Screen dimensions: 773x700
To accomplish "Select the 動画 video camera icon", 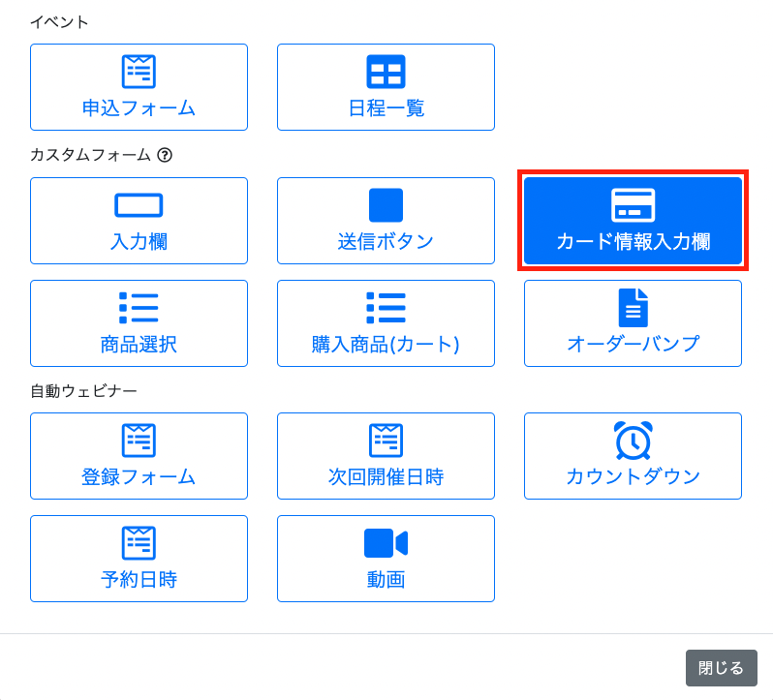I will (x=386, y=543).
